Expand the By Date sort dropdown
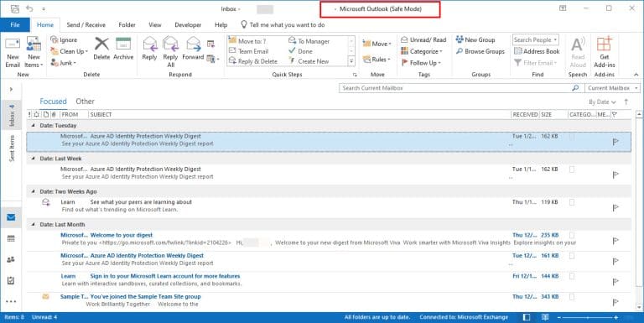Screen dimensions: 644x323 coord(602,102)
